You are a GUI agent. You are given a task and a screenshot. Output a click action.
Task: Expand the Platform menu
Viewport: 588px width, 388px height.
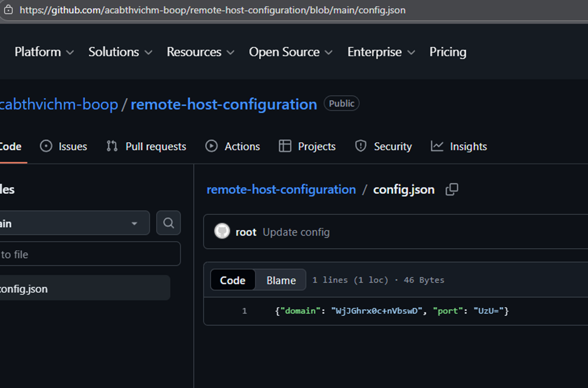[44, 52]
